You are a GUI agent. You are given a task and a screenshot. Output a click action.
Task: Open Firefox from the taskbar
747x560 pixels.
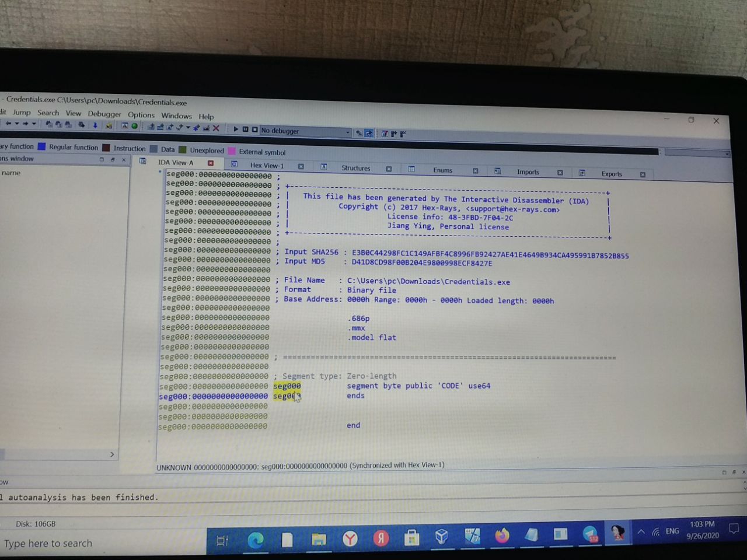502,535
